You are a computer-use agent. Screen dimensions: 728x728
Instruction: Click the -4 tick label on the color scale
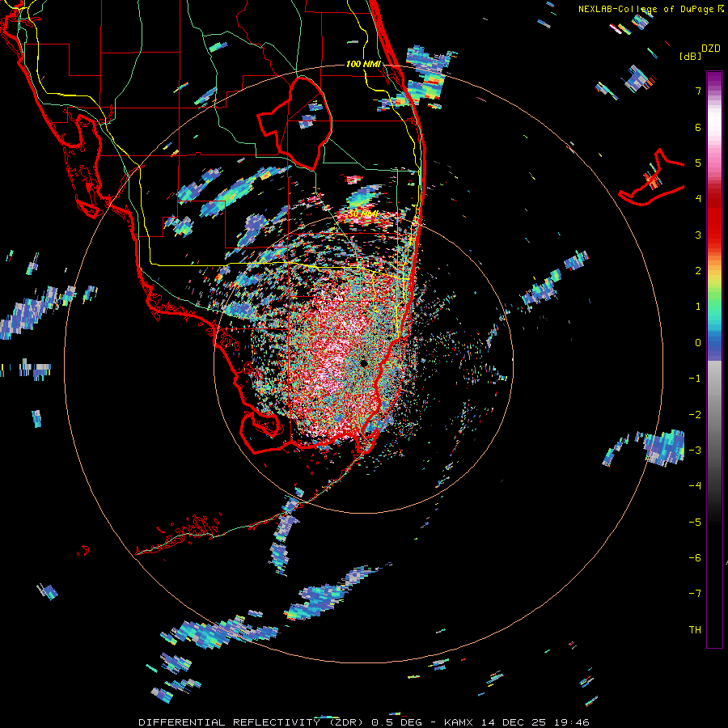695,485
